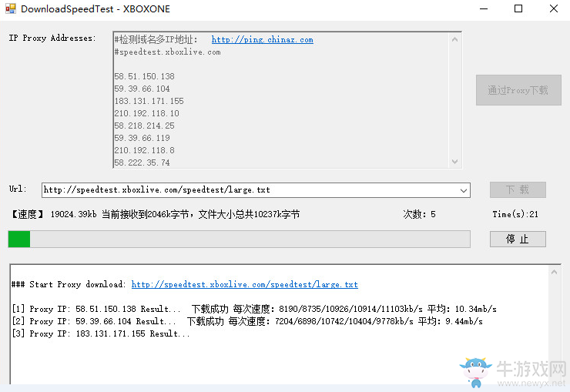
Task: Click the 下载 button
Action: [518, 189]
